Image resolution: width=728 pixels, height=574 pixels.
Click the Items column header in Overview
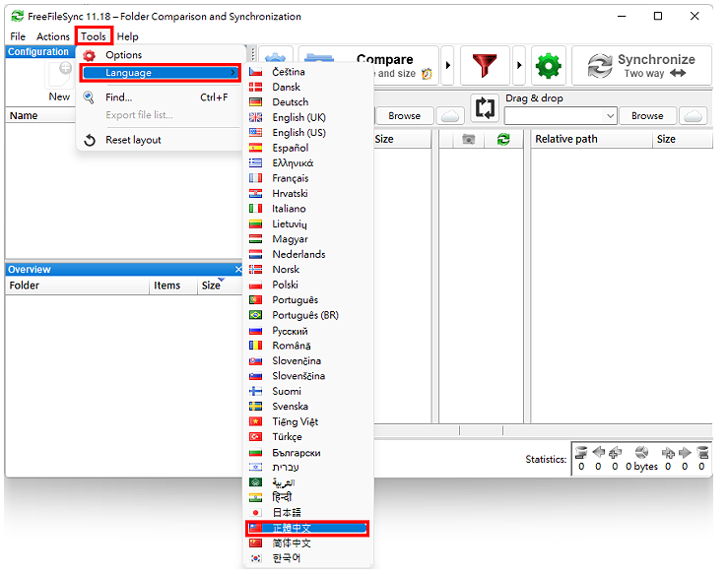pyautogui.click(x=173, y=286)
